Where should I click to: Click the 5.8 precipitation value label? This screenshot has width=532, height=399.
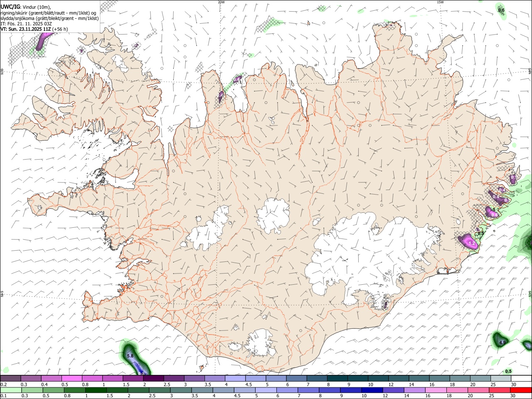(x=130, y=356)
